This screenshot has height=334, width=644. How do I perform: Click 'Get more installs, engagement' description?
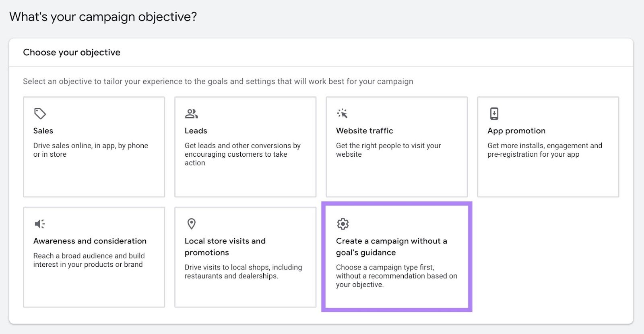click(545, 150)
